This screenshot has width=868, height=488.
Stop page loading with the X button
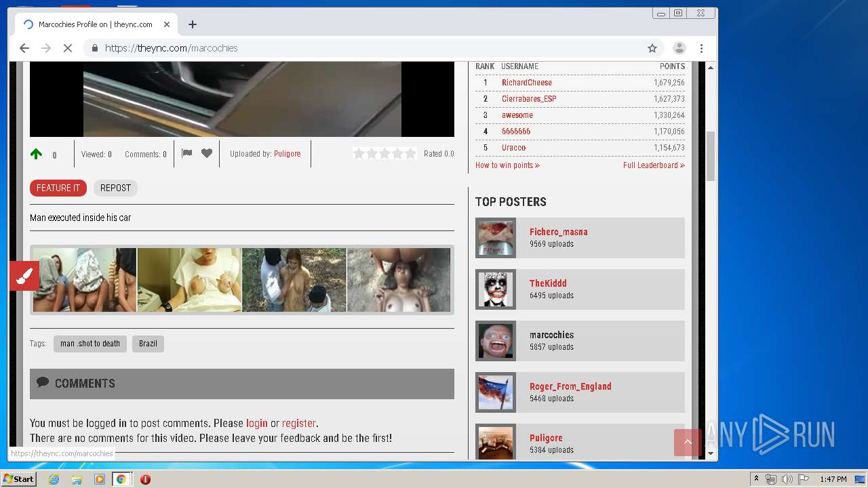point(68,48)
